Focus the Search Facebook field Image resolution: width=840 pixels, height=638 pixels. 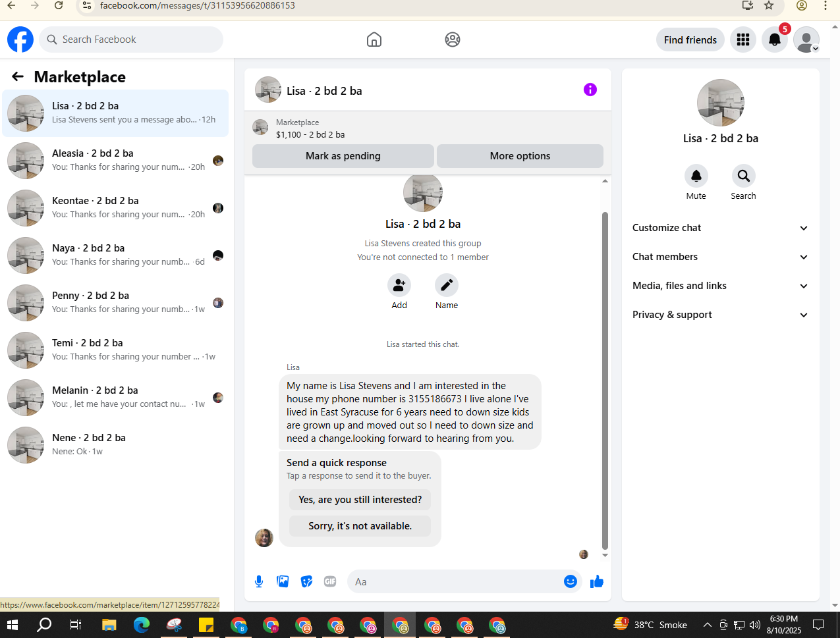click(x=131, y=40)
